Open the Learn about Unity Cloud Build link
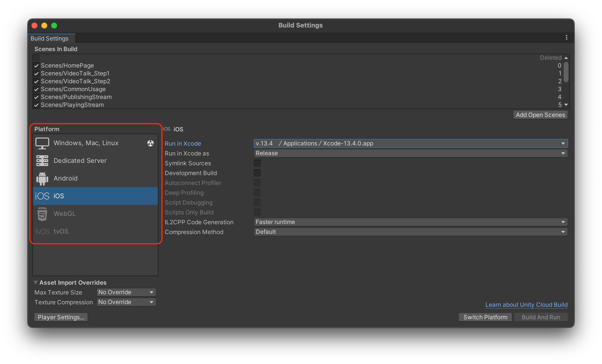 [x=526, y=305]
